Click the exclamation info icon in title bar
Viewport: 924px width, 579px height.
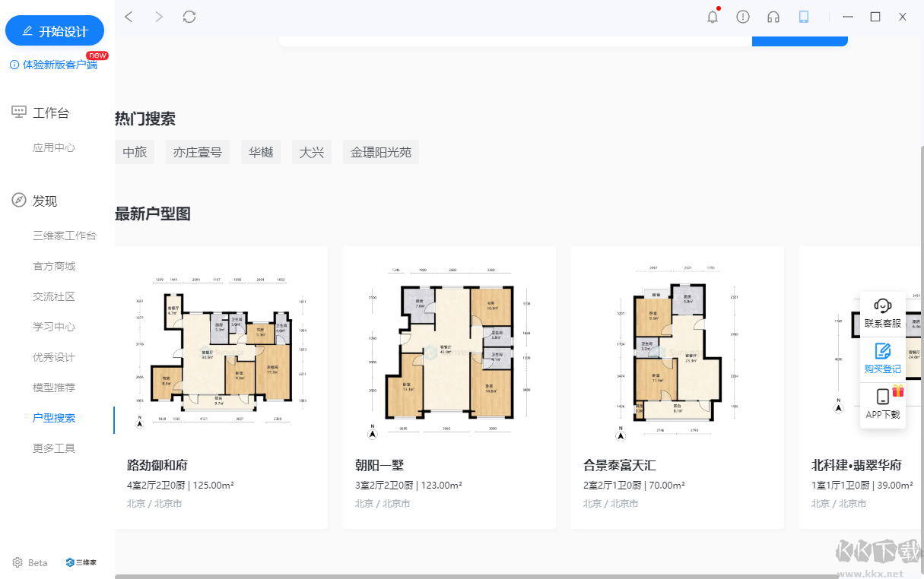point(743,16)
